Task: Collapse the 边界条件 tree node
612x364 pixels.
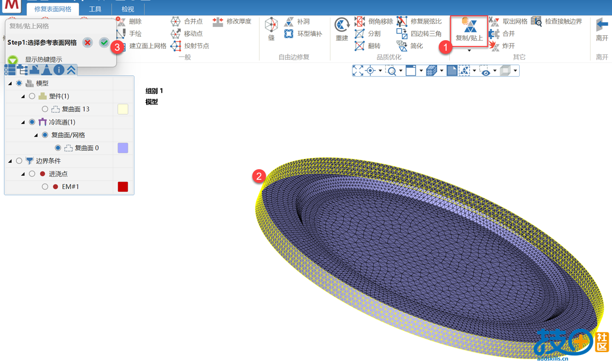Action: coord(10,161)
